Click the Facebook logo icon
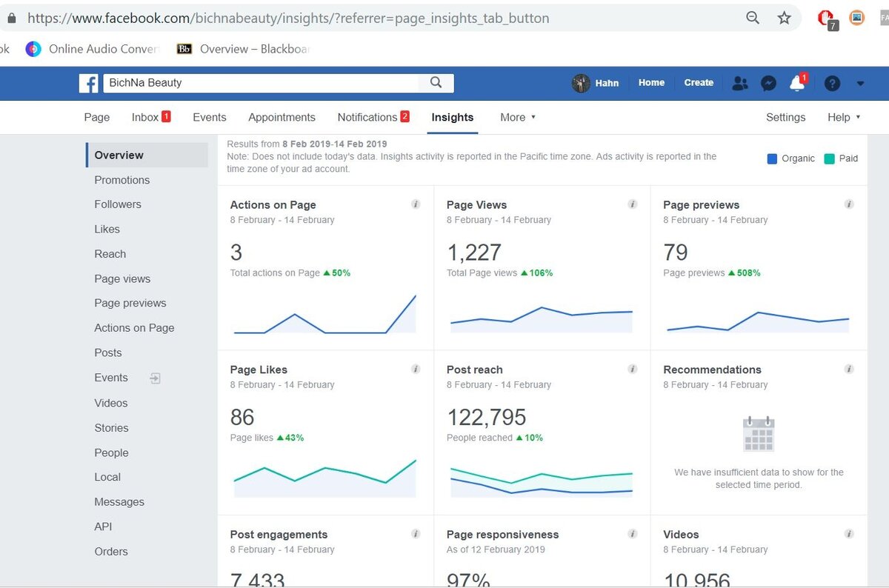Image resolution: width=889 pixels, height=588 pixels. [x=88, y=83]
